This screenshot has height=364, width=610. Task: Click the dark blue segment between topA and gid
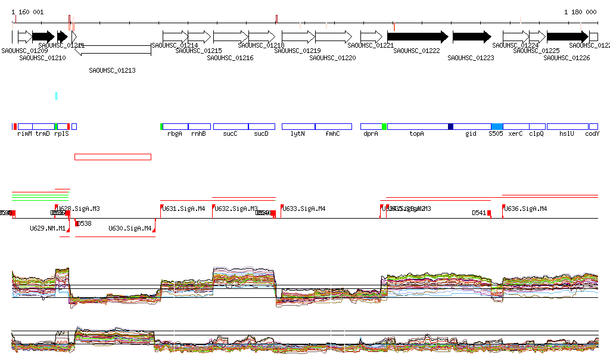coord(451,126)
